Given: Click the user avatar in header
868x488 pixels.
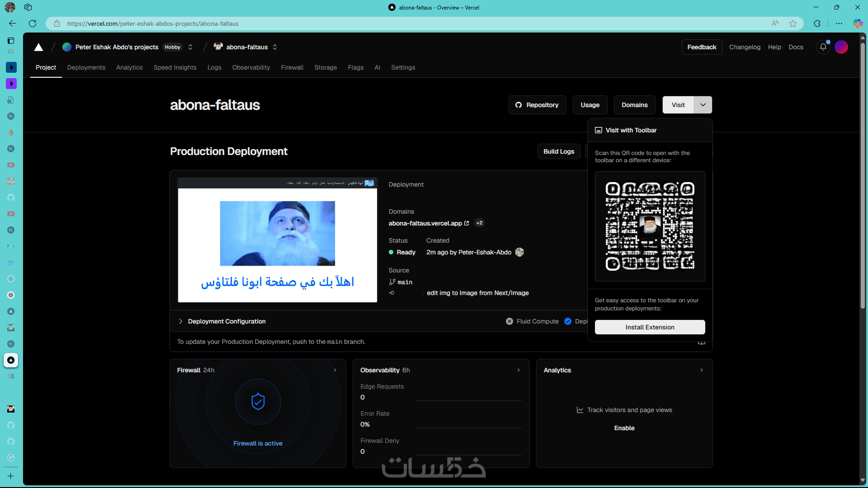Looking at the screenshot, I should [x=841, y=47].
